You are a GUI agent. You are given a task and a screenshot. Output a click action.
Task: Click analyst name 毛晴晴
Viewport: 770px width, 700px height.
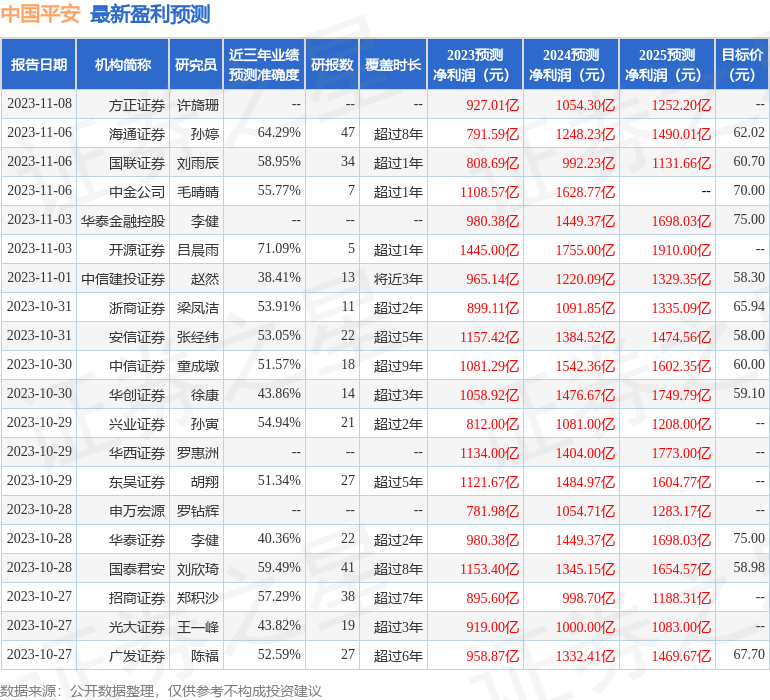[198, 192]
